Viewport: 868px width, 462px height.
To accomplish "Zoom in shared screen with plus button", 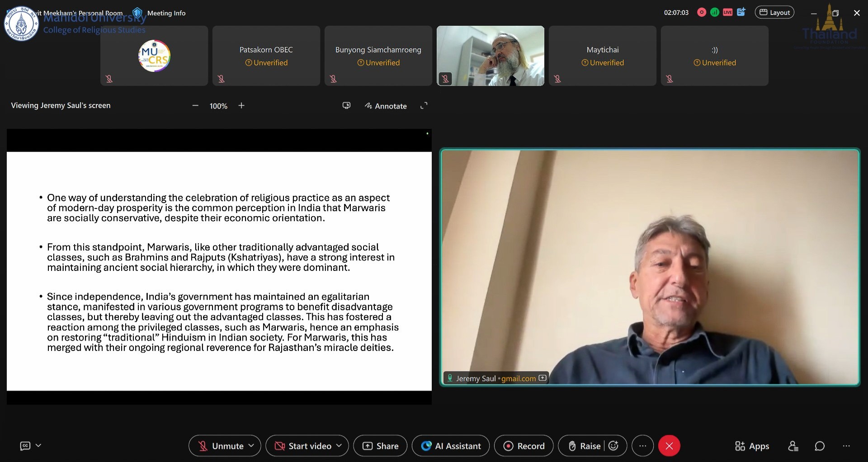I will click(x=241, y=106).
